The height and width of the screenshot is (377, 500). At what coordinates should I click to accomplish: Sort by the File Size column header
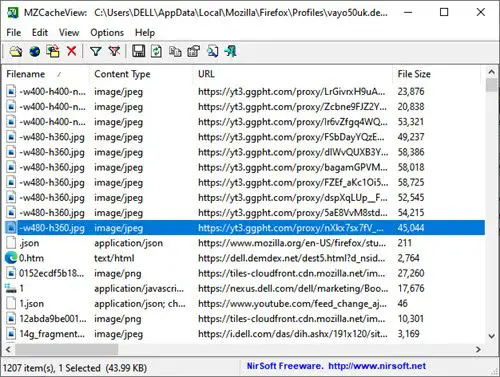[x=436, y=74]
